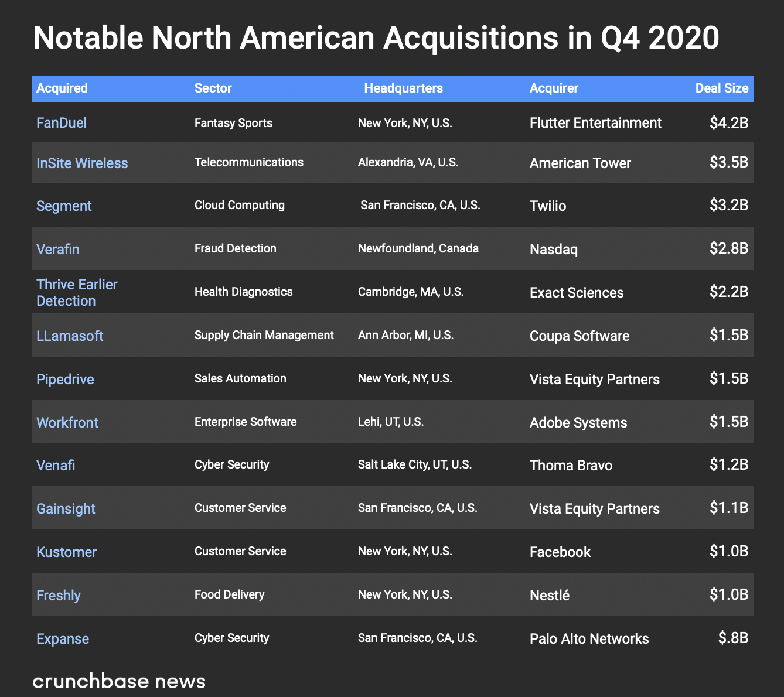Select the Headquarters column header
This screenshot has height=697, width=784.
(403, 88)
